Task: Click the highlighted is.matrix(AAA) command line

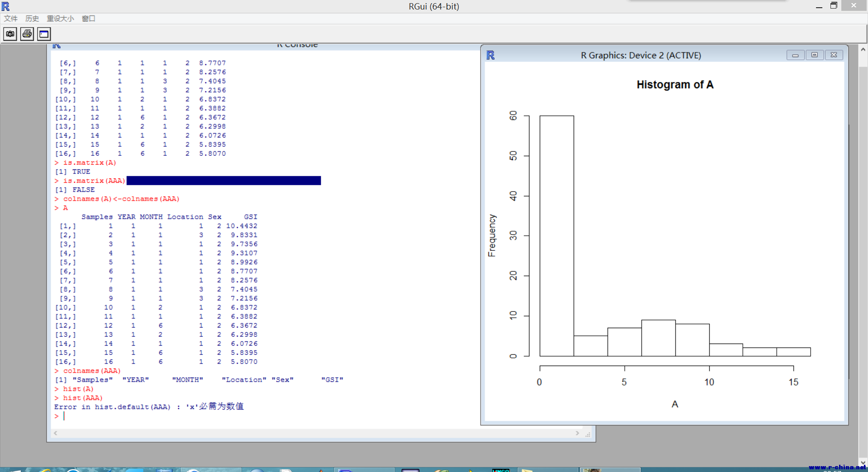Action: 188,181
